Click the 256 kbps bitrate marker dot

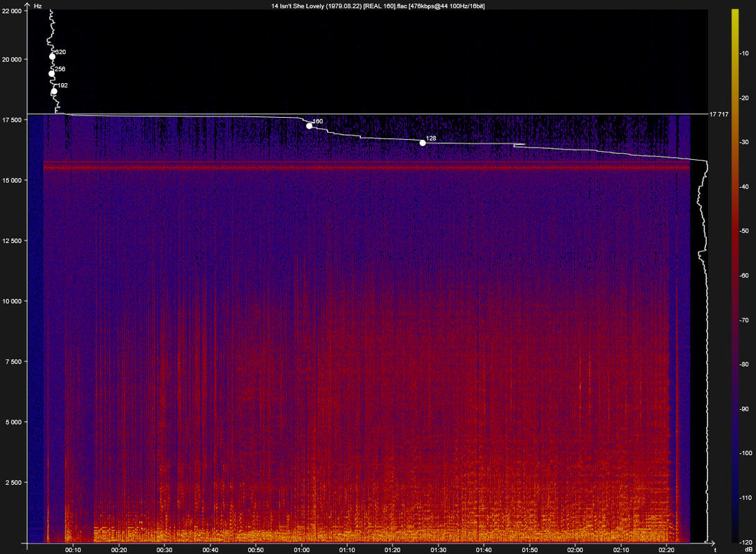(51, 73)
